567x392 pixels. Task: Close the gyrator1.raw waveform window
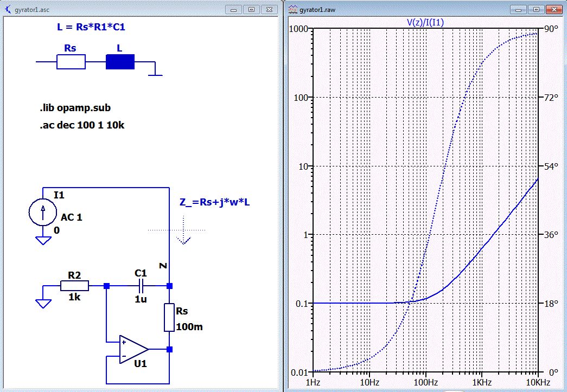(x=552, y=9)
